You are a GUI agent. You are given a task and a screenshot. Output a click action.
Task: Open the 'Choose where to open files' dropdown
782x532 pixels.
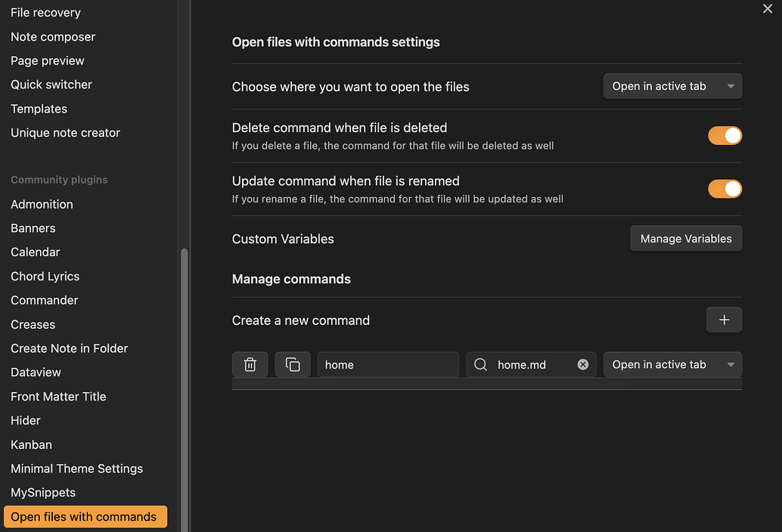click(x=672, y=85)
